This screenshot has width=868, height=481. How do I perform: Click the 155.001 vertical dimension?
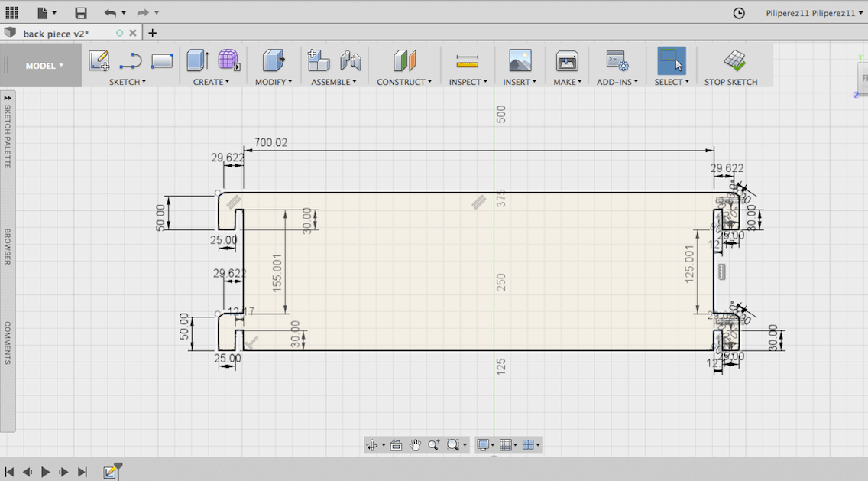[x=277, y=273]
